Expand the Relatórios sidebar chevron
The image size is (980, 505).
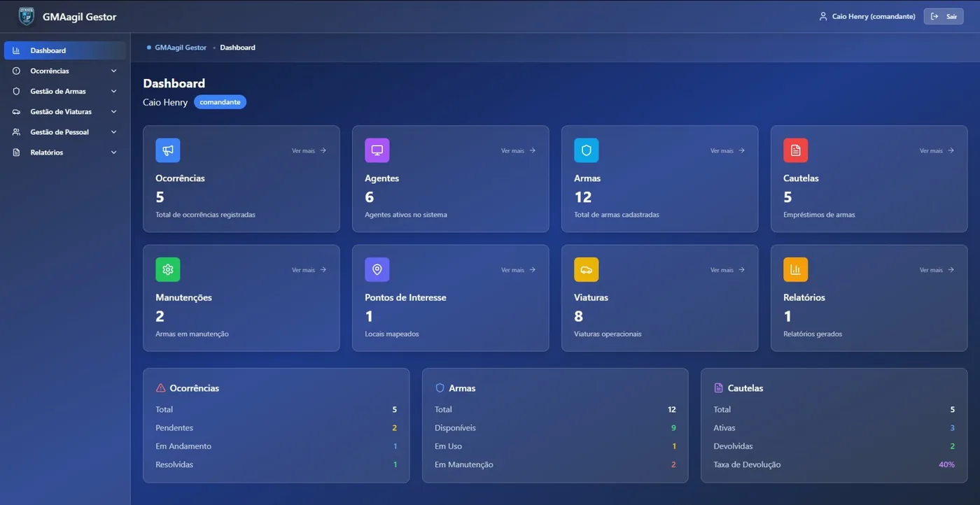pyautogui.click(x=114, y=152)
